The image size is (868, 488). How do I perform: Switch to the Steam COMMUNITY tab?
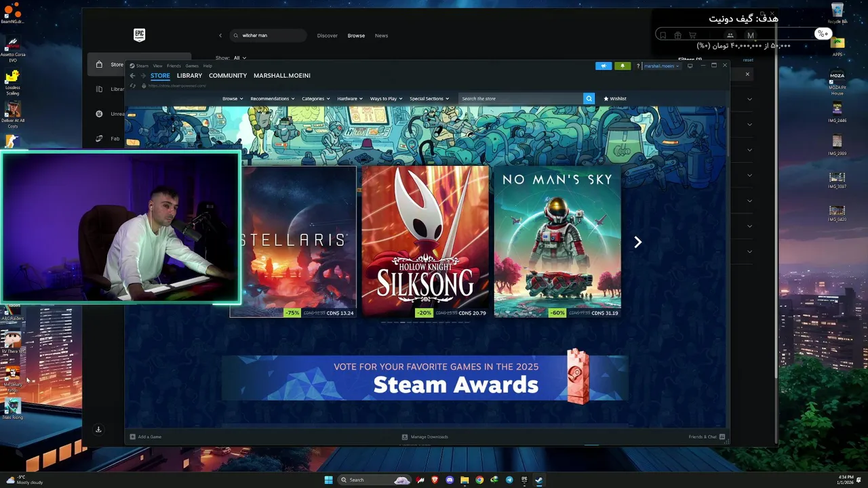pos(228,75)
